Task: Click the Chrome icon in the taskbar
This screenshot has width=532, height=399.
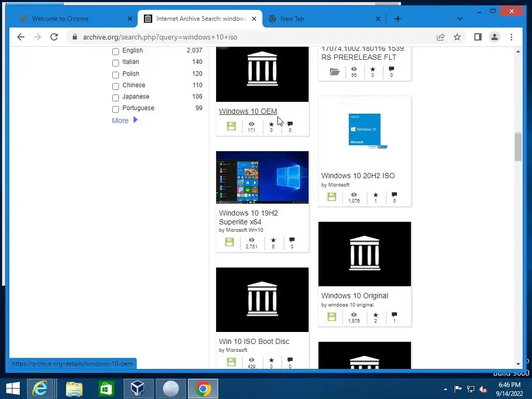Action: [203, 389]
